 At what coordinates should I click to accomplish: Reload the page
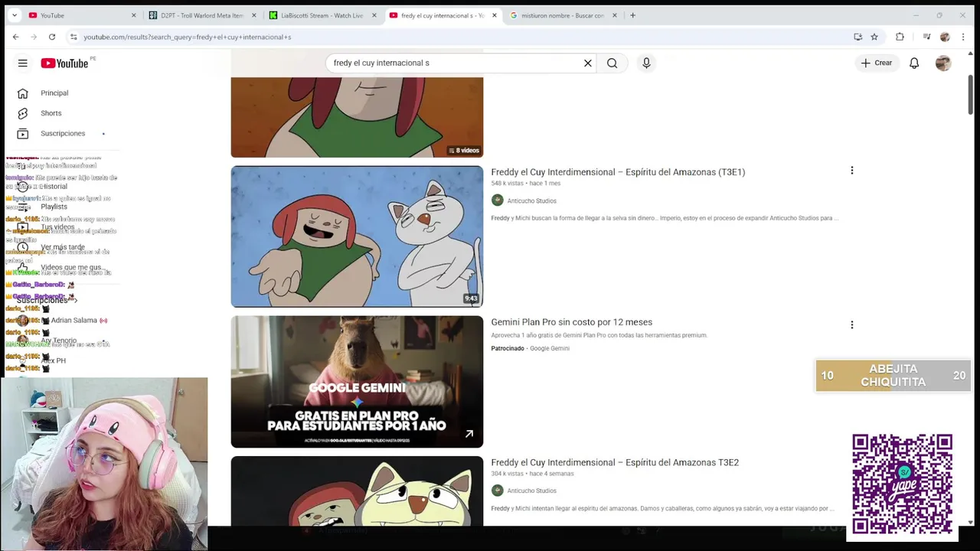click(x=52, y=37)
